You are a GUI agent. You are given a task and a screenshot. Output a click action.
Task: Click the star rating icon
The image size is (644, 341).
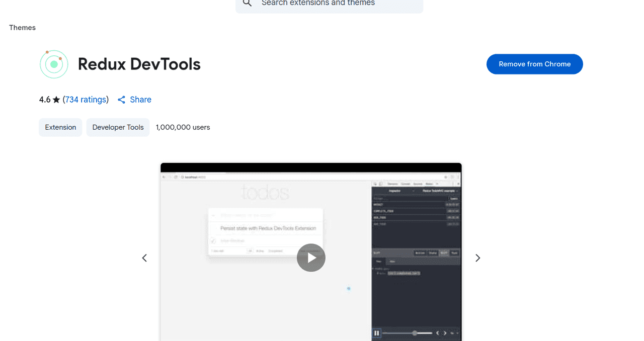(x=56, y=100)
